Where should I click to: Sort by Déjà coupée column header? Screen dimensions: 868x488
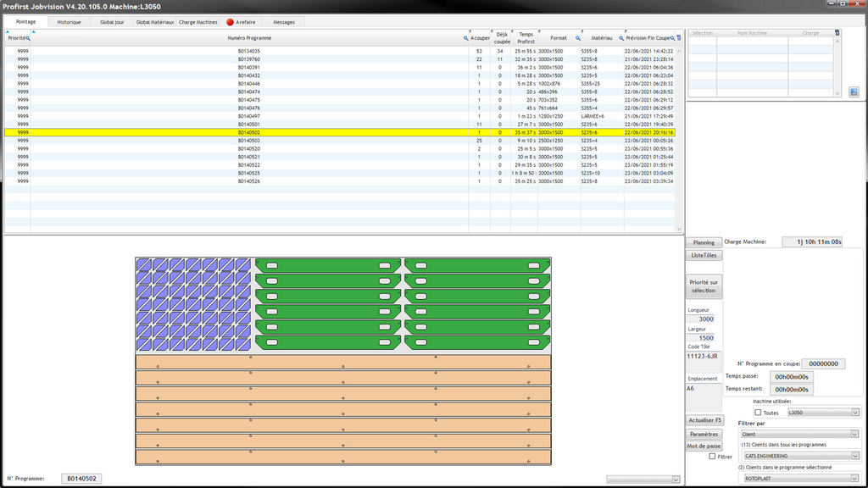502,38
